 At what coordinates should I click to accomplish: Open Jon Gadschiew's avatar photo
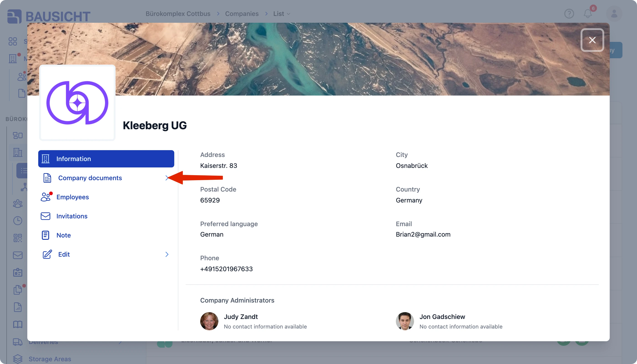tap(405, 321)
